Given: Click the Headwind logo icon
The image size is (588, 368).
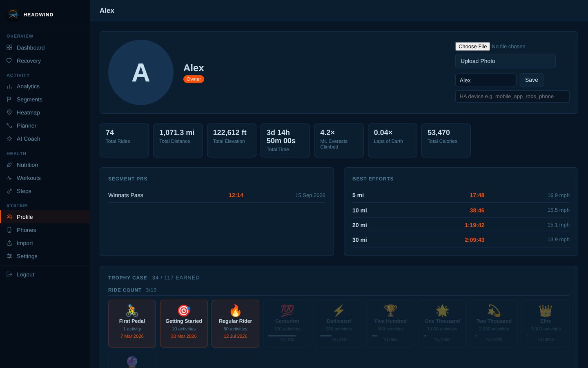Looking at the screenshot, I should [13, 14].
